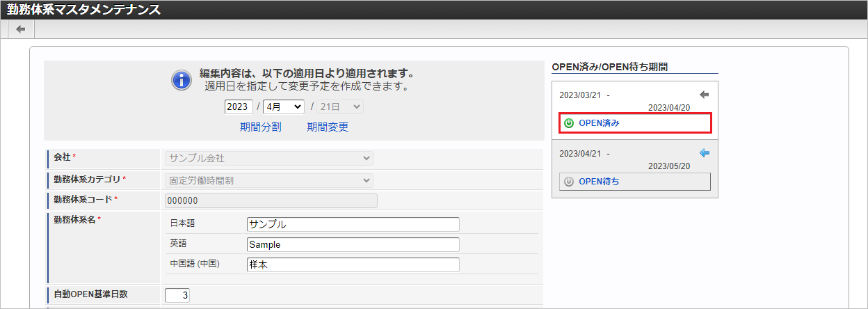The width and height of the screenshot is (868, 309).
Task: Click the 期間分割 link
Action: 261,127
